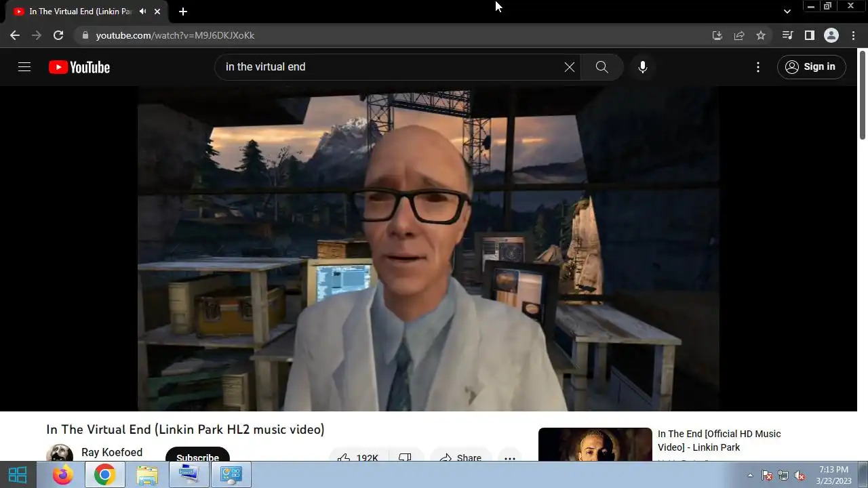Reload the page with refresh icon
This screenshot has width=868, height=488.
pyautogui.click(x=58, y=35)
